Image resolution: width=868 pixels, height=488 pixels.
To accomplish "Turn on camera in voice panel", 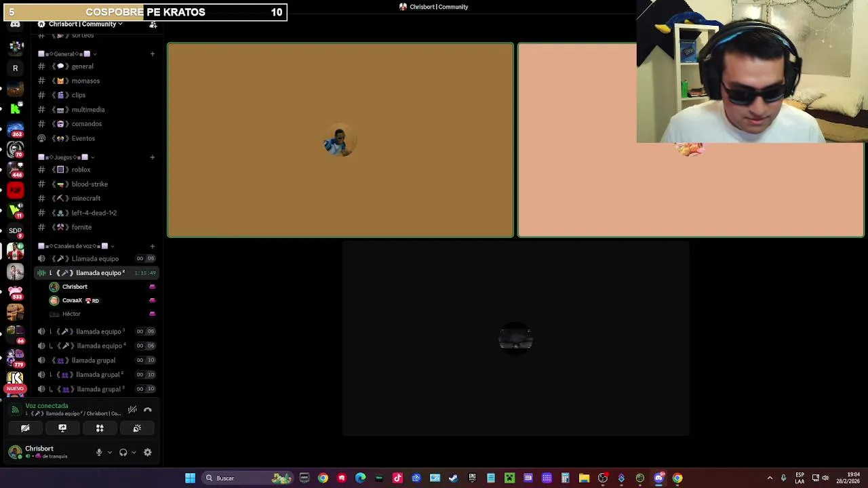I will tap(25, 428).
